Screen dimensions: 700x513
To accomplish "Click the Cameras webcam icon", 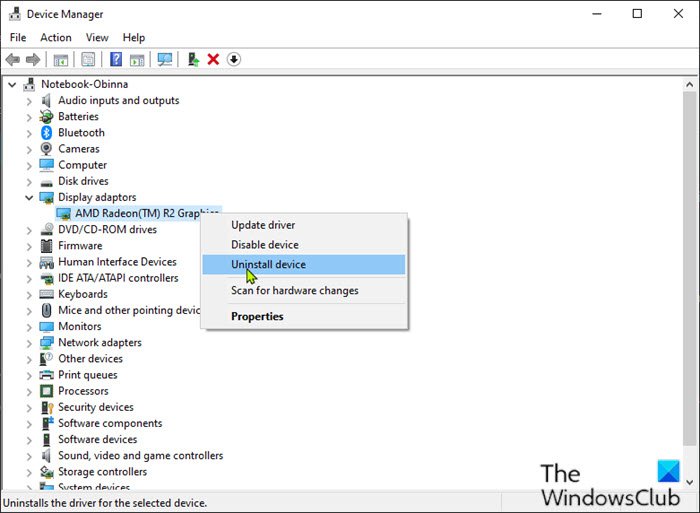I will click(x=46, y=149).
